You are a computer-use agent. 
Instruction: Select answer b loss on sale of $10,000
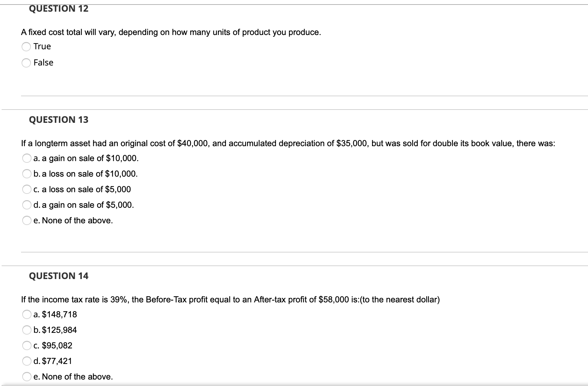27,174
